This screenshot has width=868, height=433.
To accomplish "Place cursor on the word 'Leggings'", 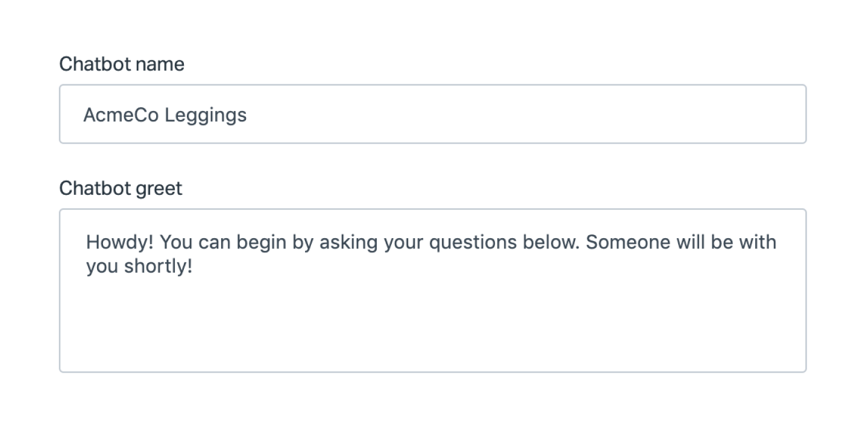I will tap(206, 115).
